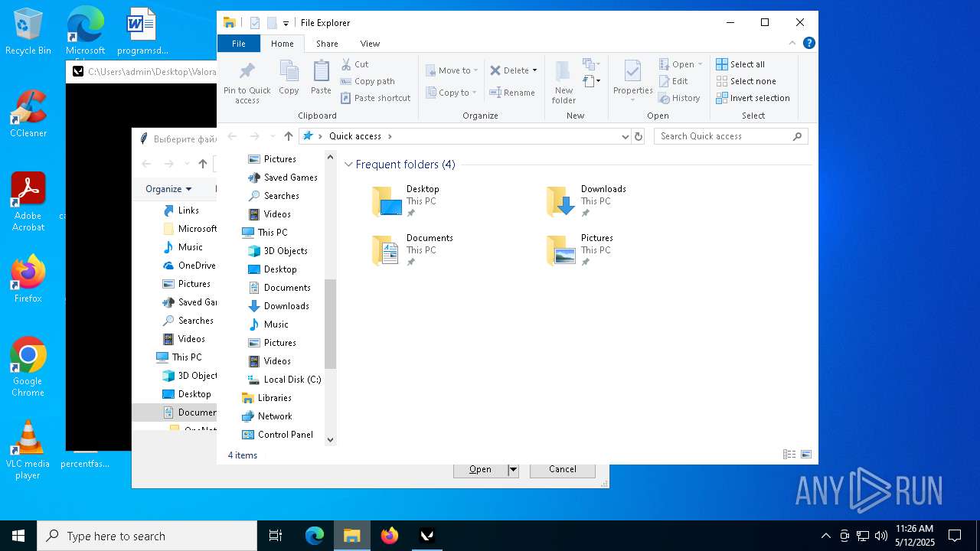Go up one level in File Explorer
This screenshot has height=551, width=980.
tap(288, 136)
